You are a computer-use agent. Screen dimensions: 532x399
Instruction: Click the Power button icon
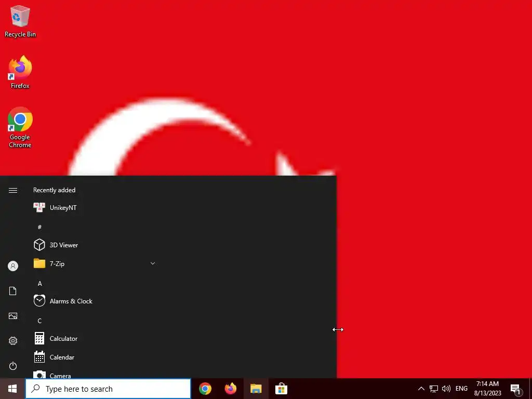(x=13, y=366)
